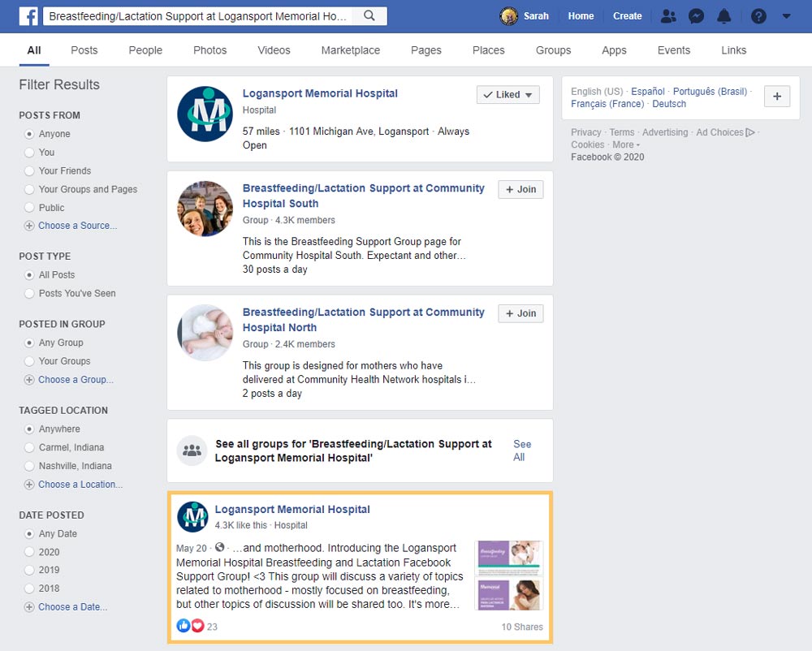Select the 2019 date filter
Screen dimensions: 812x651
coord(30,571)
